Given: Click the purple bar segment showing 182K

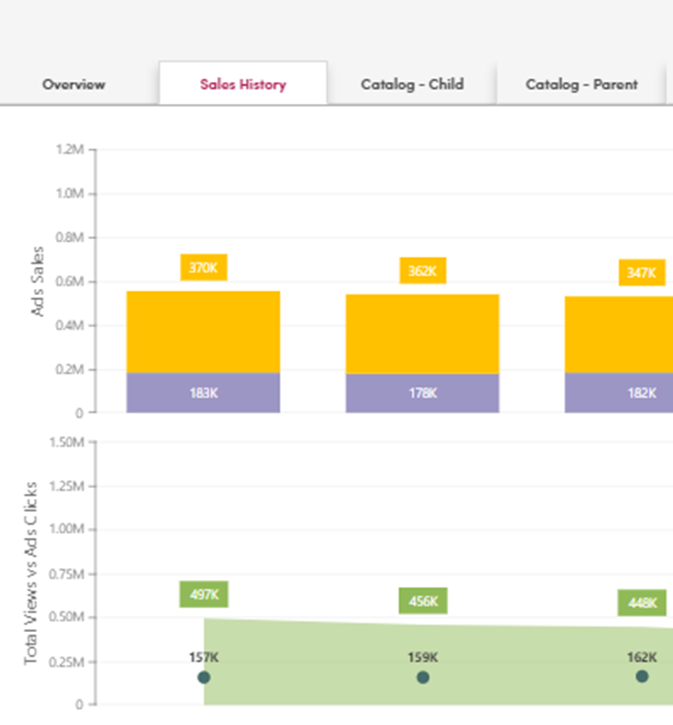Looking at the screenshot, I should (x=620, y=393).
